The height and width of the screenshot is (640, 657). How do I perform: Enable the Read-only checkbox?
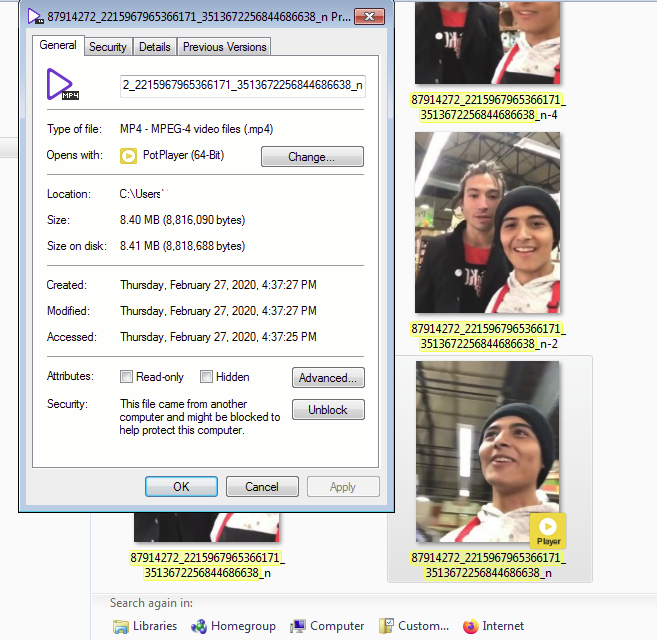pos(126,376)
